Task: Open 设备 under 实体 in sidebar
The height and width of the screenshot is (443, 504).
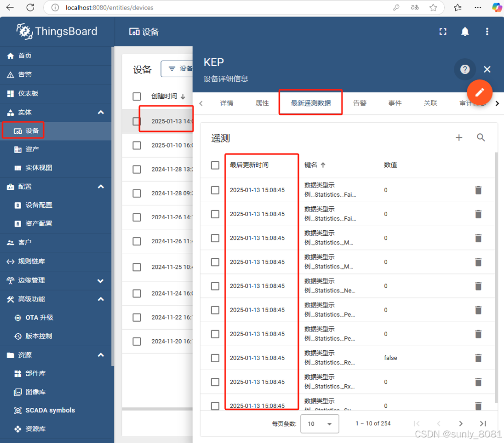Action: pyautogui.click(x=56, y=131)
